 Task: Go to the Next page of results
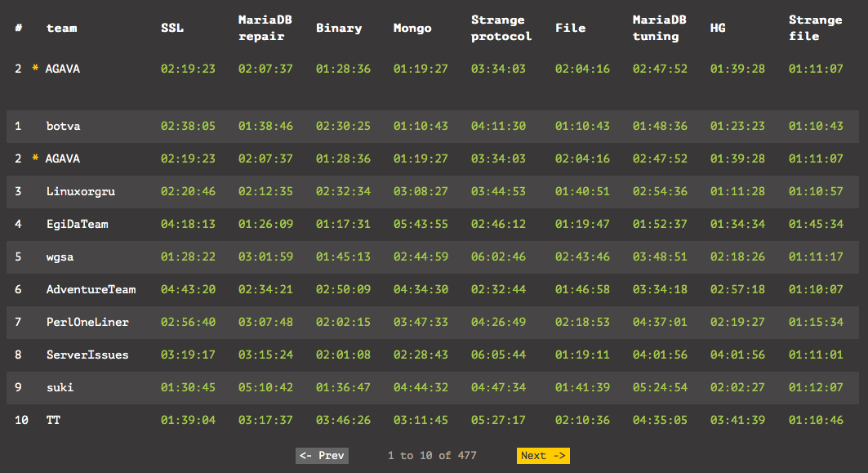pyautogui.click(x=543, y=455)
